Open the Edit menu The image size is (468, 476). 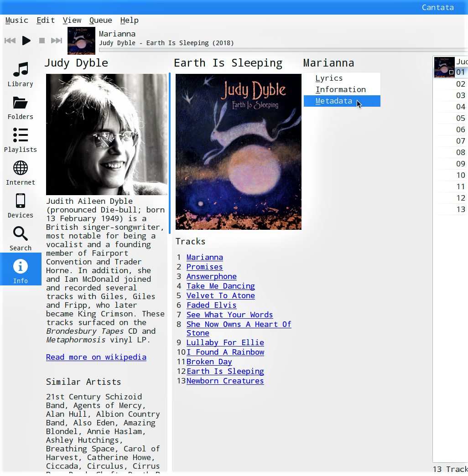(x=46, y=21)
